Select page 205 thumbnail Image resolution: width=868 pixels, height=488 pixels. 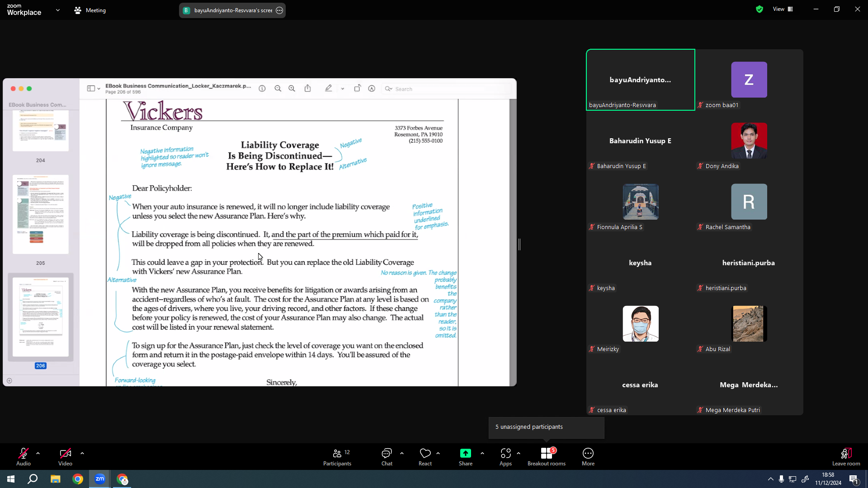click(41, 214)
